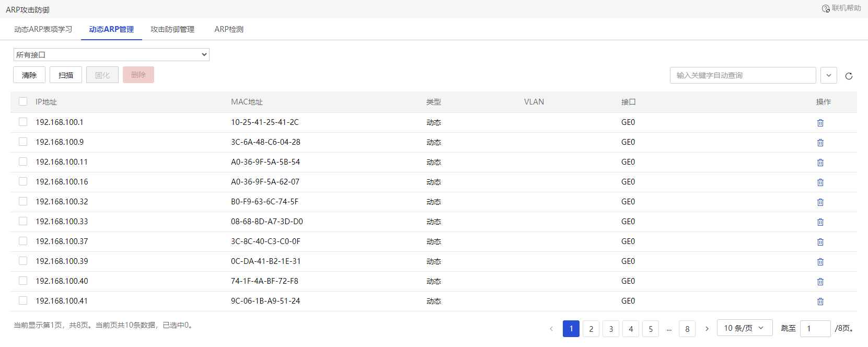
Task: Check the box for 192.168.100.9
Action: pyautogui.click(x=23, y=142)
